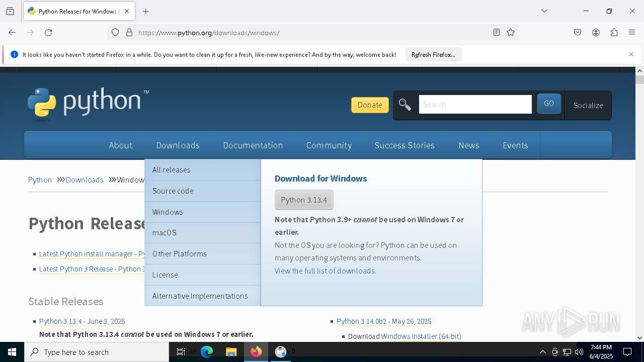Toggle reader view in address bar
Image resolution: width=644 pixels, height=362 pixels.
[497, 33]
